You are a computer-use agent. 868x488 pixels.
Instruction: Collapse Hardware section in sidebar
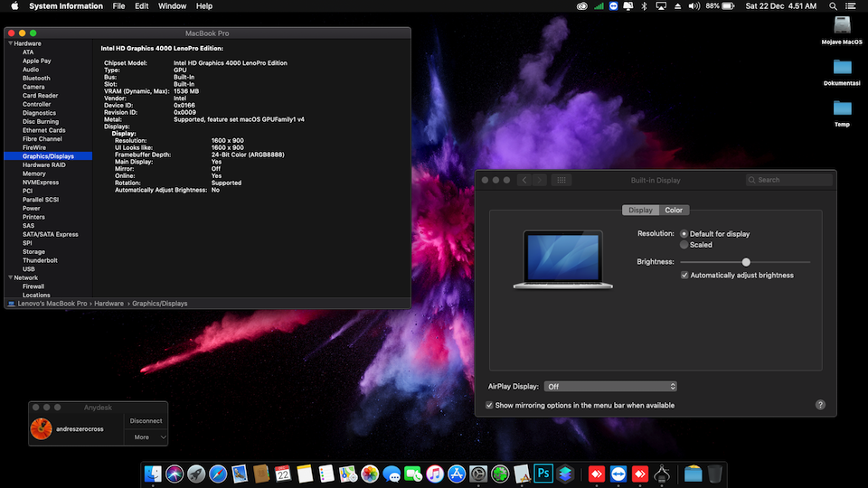[x=11, y=43]
